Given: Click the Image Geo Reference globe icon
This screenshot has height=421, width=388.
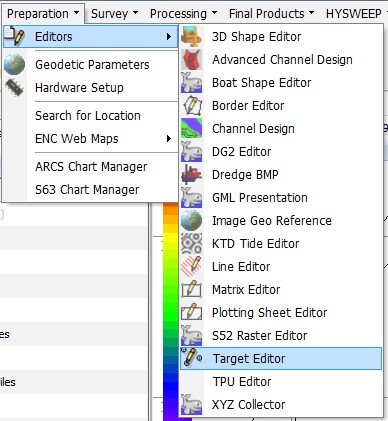Looking at the screenshot, I should click(191, 220).
